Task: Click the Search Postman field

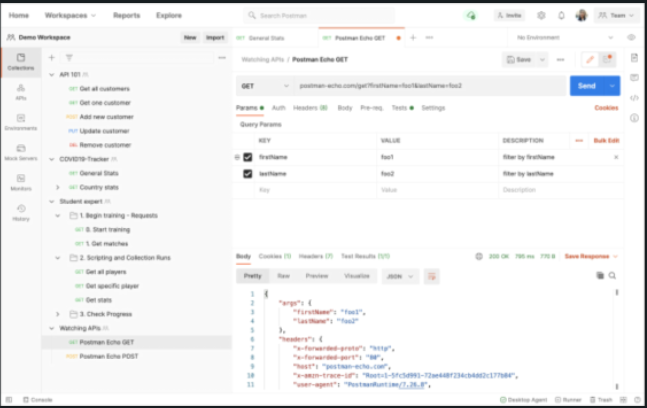Action: (x=319, y=16)
